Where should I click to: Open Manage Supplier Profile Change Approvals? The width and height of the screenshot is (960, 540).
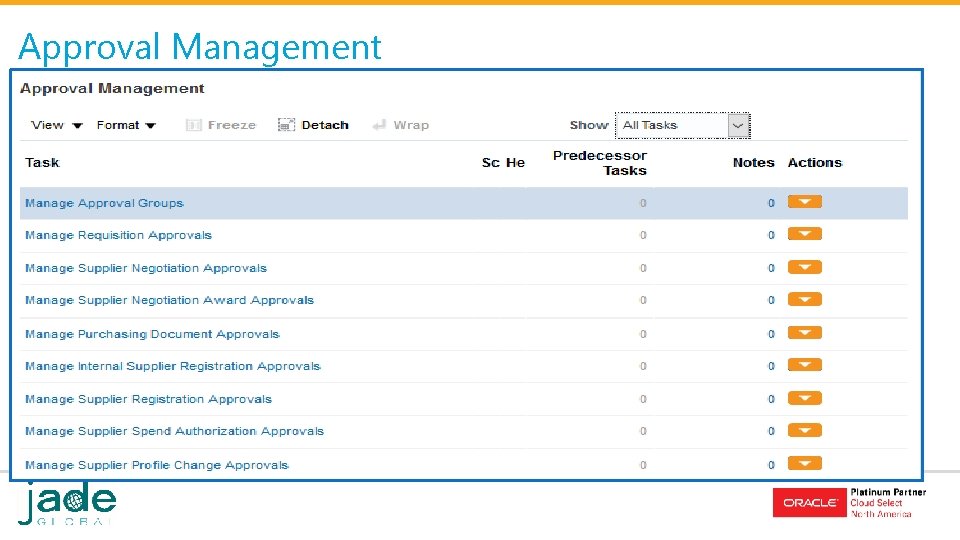click(x=157, y=465)
